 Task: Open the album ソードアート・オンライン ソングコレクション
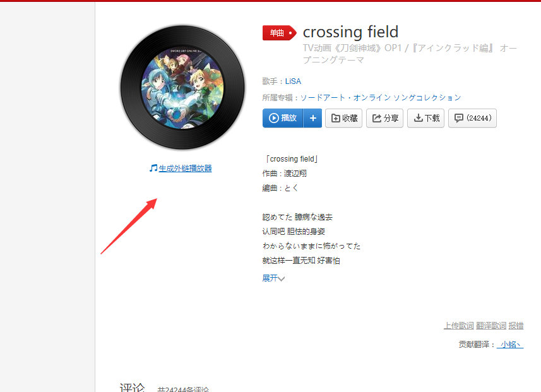coord(381,98)
